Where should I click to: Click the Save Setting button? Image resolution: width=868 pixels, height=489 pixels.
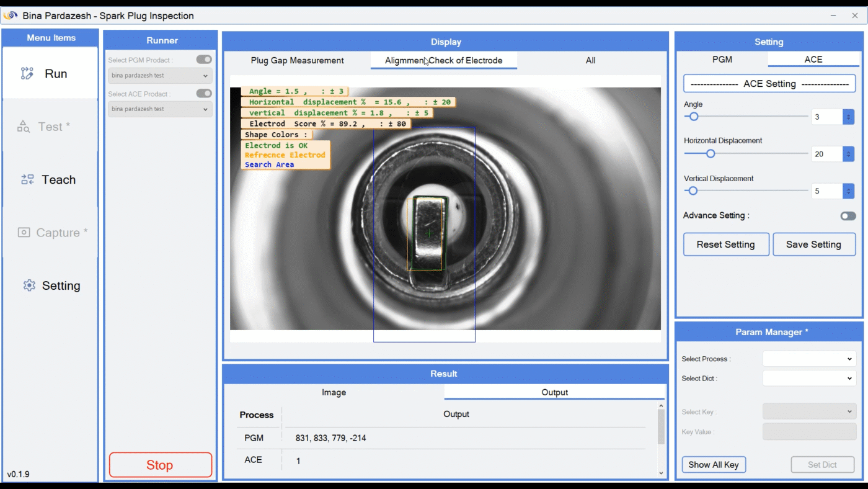[813, 244]
